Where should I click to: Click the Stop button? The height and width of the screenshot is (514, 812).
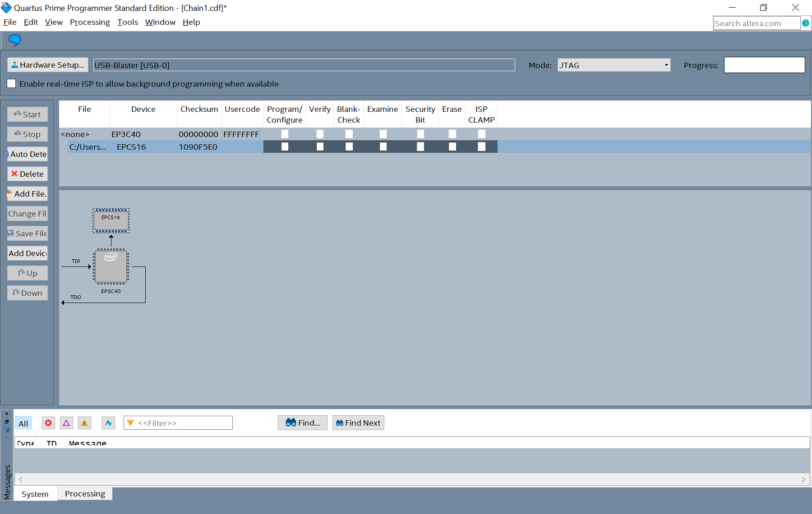click(x=28, y=134)
